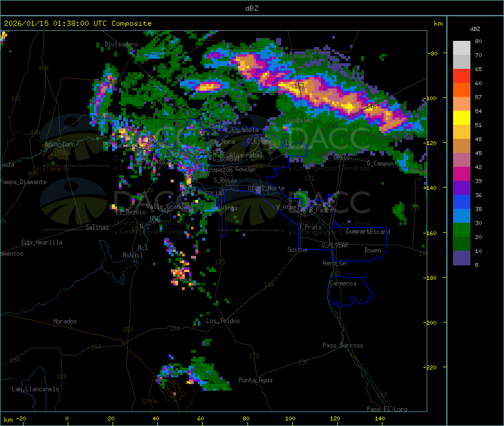The image size is (504, 426).
Task: Click the 'Los_Toldos' map label
Action: [x=223, y=321]
